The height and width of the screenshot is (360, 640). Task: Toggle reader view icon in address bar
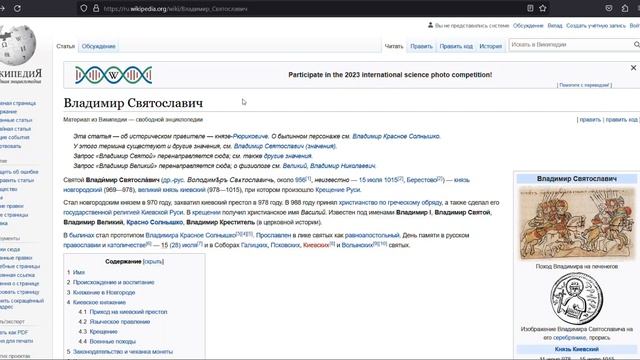tap(530, 8)
